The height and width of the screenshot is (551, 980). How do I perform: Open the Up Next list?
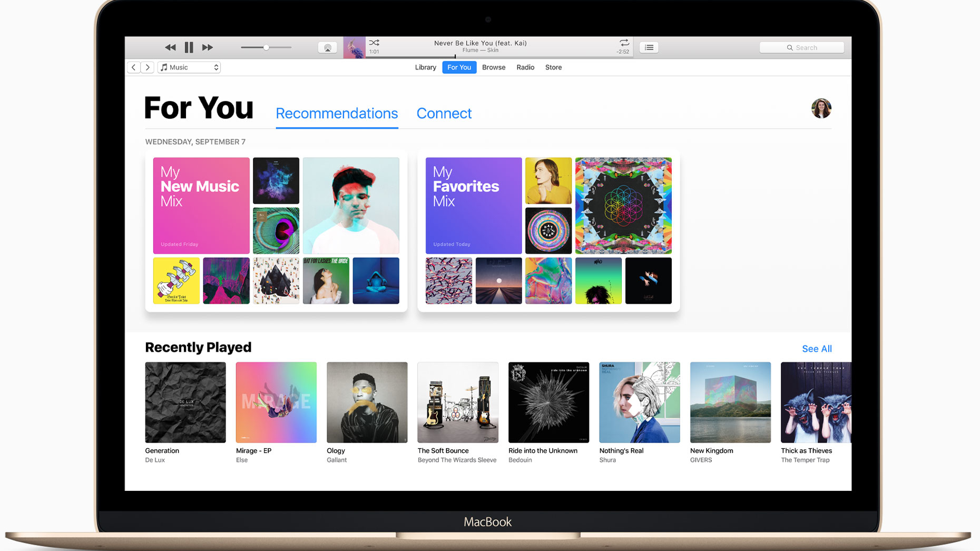click(649, 47)
